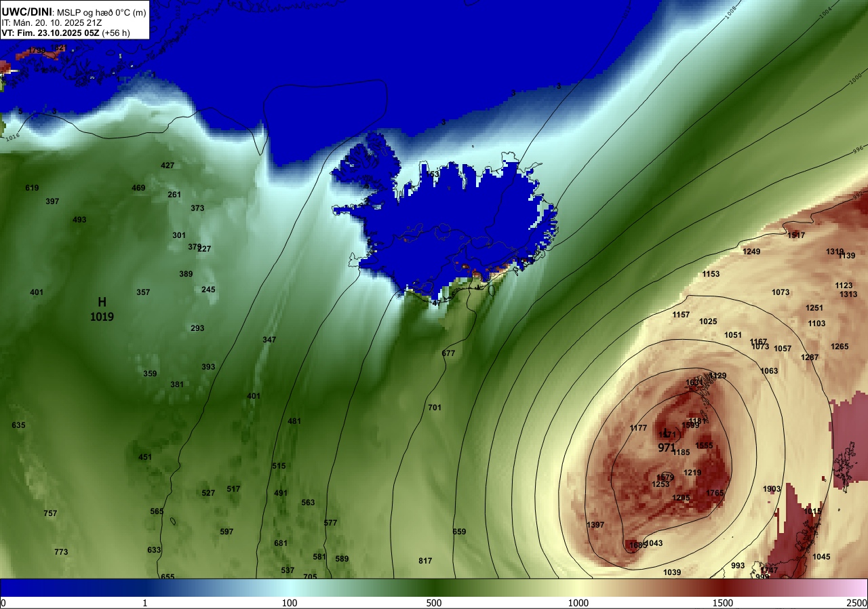Viewport: 868px width, 609px height.
Task: Click the 817 height value
Action: (425, 561)
